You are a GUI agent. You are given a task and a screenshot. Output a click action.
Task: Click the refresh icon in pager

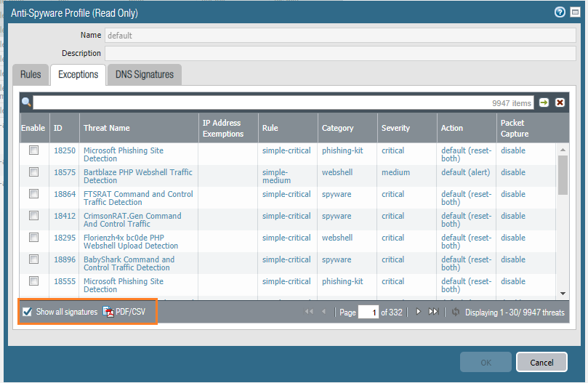coord(456,312)
